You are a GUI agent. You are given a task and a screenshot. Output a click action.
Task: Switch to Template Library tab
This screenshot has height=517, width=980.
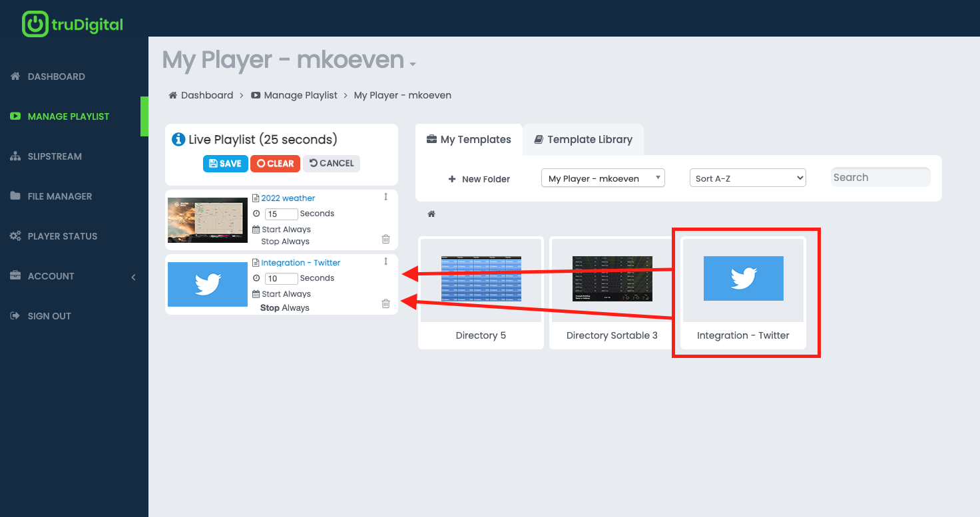(x=583, y=140)
